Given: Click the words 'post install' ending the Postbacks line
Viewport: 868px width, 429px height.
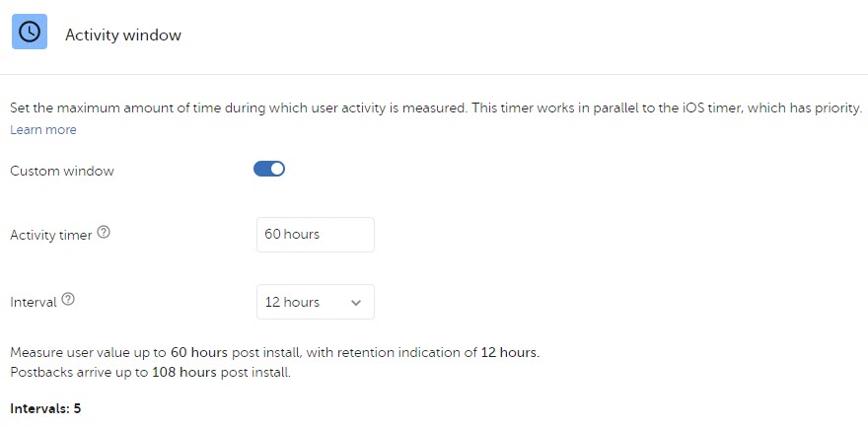Looking at the screenshot, I should point(255,372).
